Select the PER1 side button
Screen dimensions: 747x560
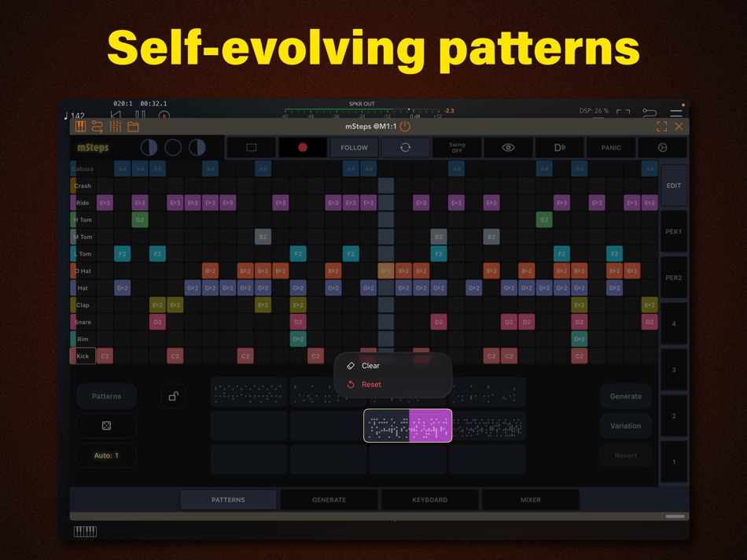tap(674, 231)
